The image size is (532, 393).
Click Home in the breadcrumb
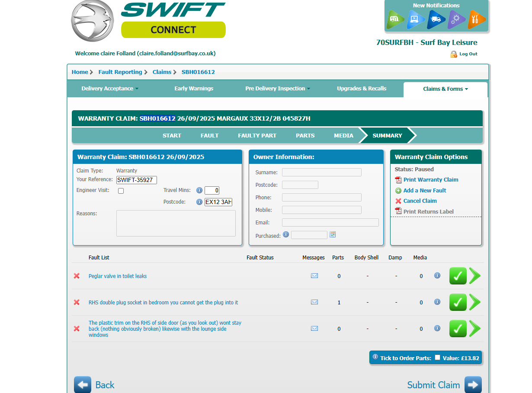coord(80,72)
